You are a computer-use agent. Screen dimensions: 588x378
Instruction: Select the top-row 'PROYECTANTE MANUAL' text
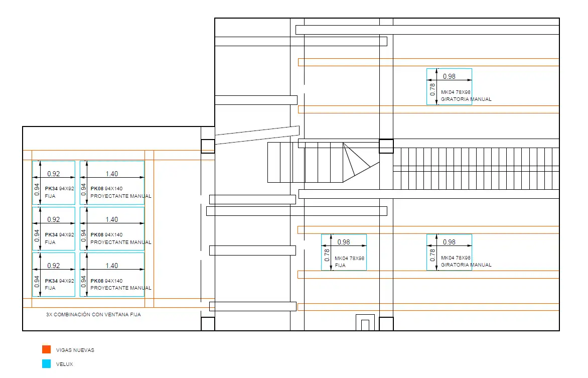[x=121, y=196]
